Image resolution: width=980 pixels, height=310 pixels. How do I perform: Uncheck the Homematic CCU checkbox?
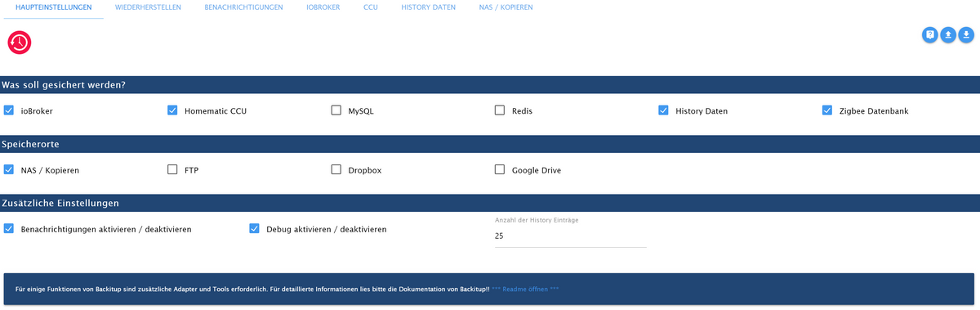pos(172,110)
